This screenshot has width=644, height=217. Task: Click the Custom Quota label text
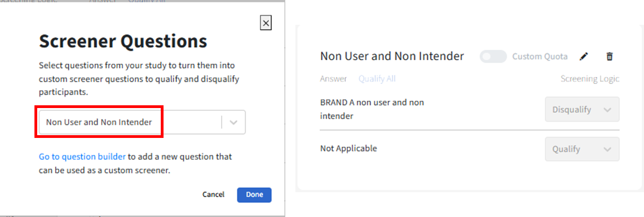(x=540, y=57)
